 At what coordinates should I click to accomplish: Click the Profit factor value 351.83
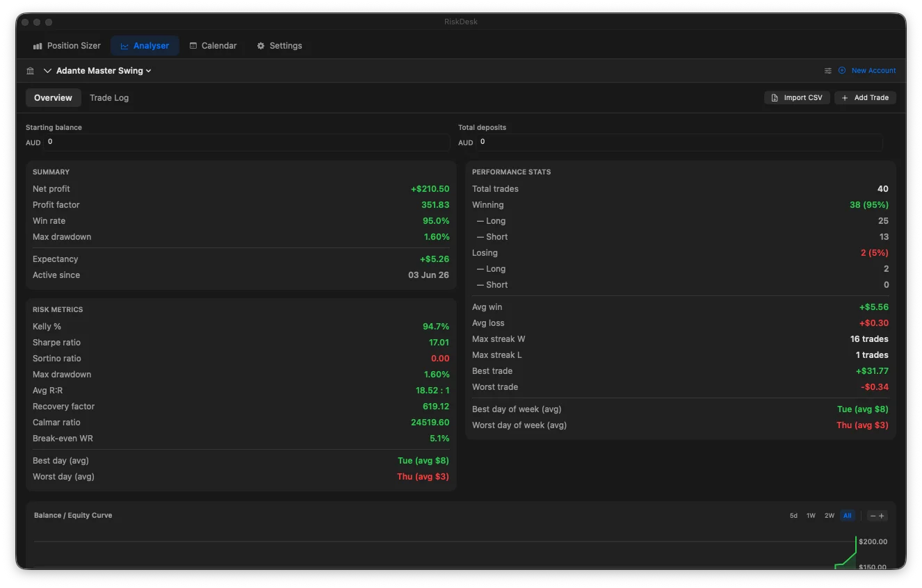435,205
